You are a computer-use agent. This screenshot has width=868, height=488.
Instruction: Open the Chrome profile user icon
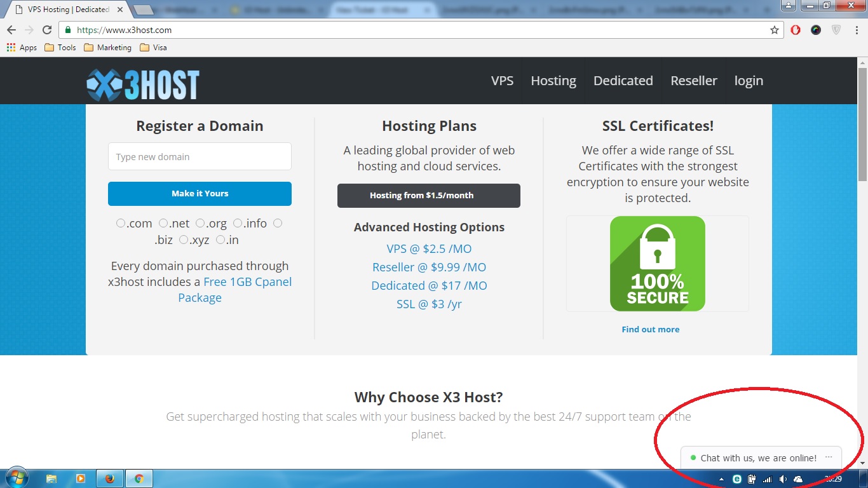(x=789, y=5)
